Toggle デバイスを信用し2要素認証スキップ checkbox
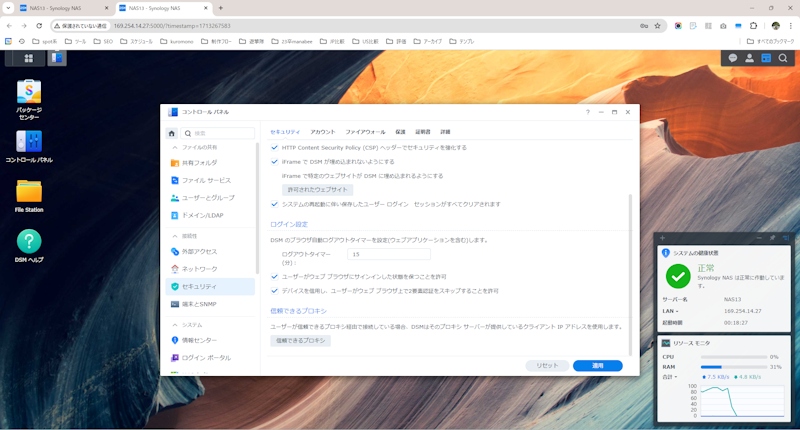800x430 pixels. point(274,291)
